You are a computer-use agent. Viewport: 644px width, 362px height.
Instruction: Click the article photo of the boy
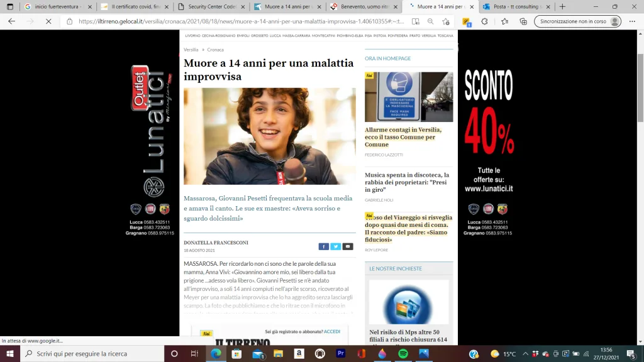pos(270,136)
